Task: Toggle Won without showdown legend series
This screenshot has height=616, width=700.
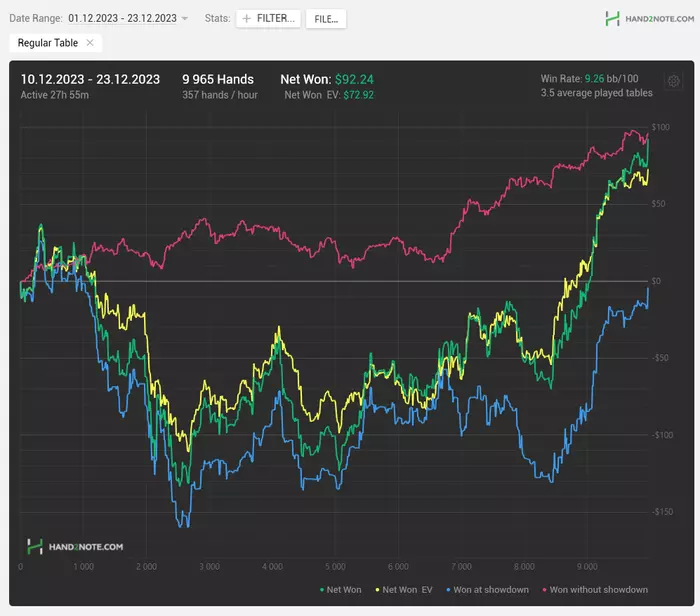Action: point(598,590)
